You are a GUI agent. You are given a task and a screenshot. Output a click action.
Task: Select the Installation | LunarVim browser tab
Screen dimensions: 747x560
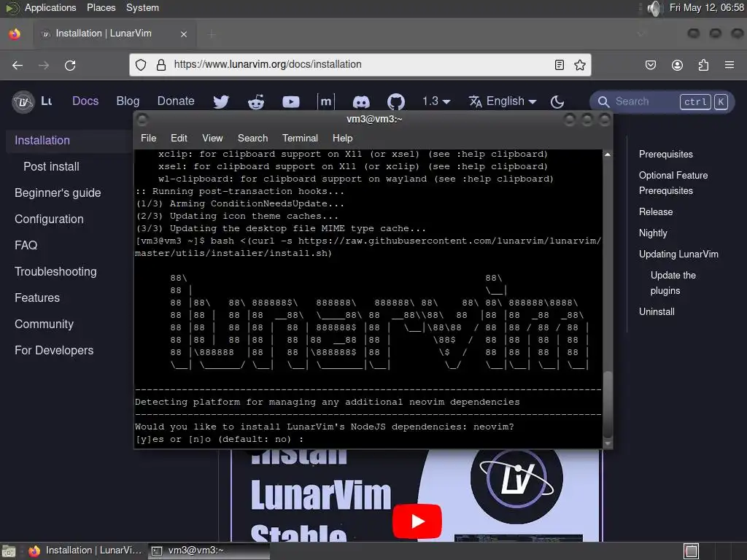[115, 34]
